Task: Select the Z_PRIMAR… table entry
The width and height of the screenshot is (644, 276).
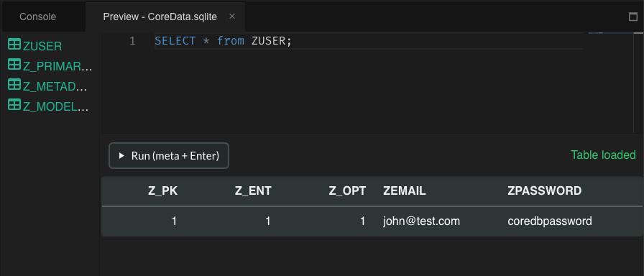Action: click(57, 67)
